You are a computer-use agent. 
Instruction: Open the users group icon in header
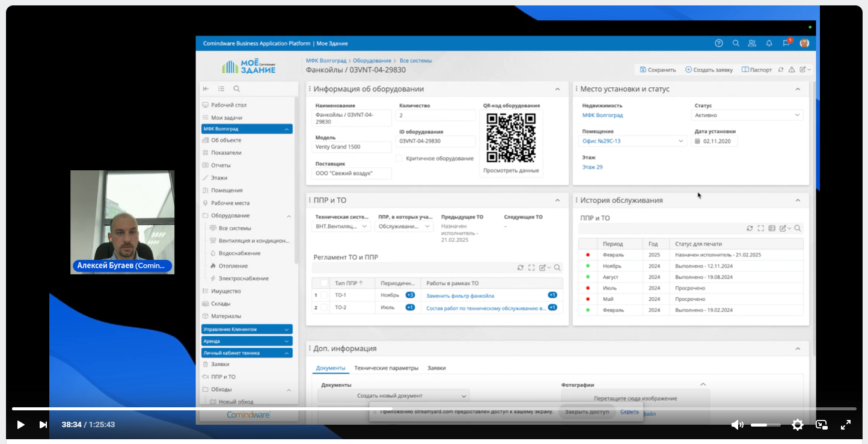click(752, 43)
